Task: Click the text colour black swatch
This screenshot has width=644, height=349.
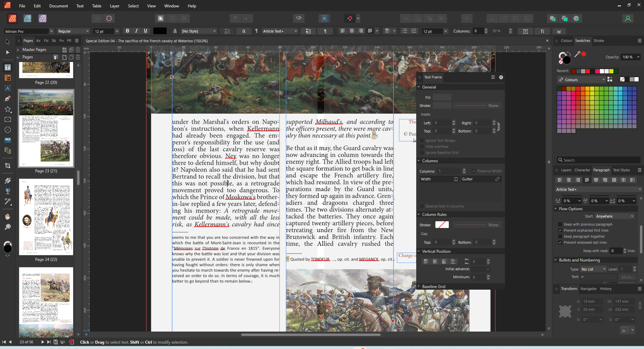Action: pos(160,31)
